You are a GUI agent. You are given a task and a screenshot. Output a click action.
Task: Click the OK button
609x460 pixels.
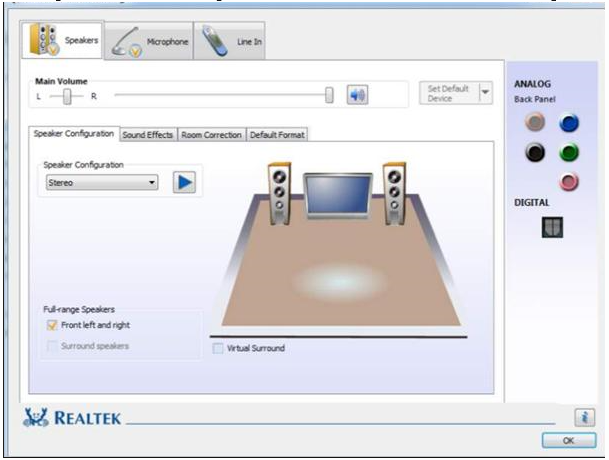click(x=569, y=441)
